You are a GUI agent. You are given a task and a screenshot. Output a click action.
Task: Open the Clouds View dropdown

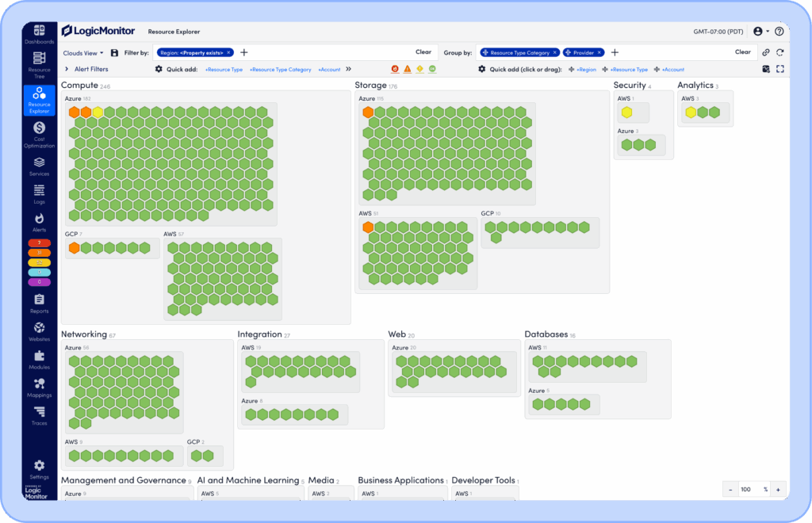pyautogui.click(x=83, y=53)
